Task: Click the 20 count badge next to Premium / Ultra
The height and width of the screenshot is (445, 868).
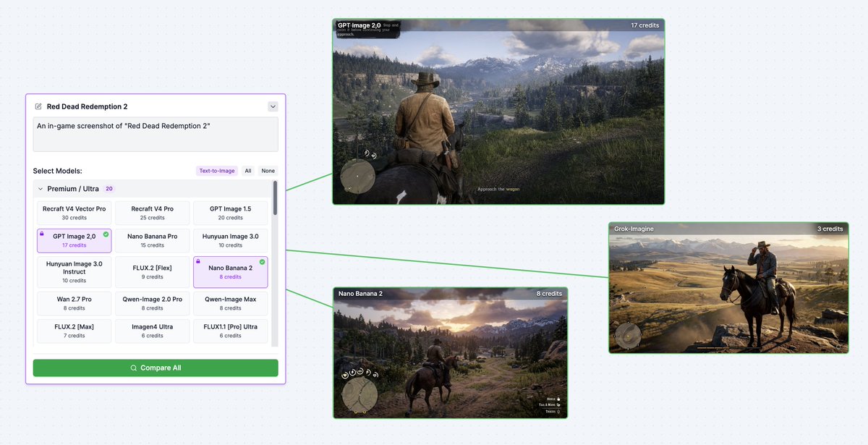Action: [109, 189]
